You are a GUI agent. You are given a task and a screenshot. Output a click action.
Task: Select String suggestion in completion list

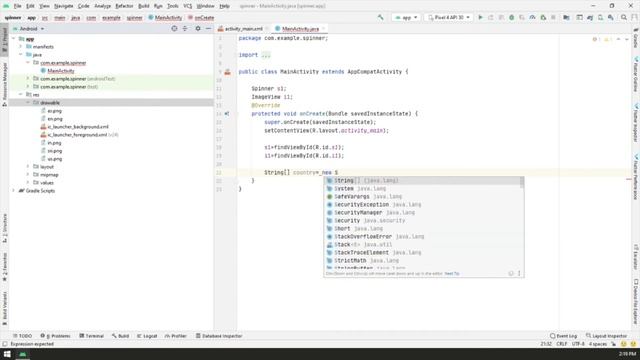[422, 180]
